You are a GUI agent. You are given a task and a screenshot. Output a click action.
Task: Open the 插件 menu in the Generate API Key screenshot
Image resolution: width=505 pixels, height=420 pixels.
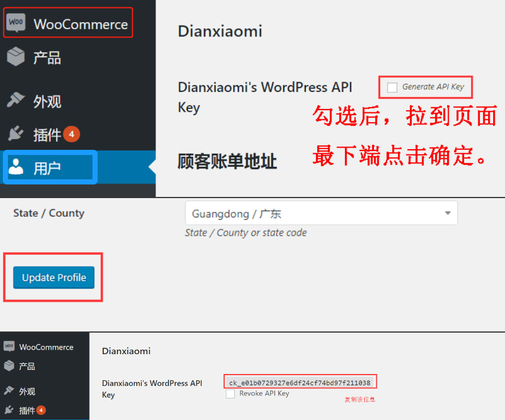(x=47, y=135)
